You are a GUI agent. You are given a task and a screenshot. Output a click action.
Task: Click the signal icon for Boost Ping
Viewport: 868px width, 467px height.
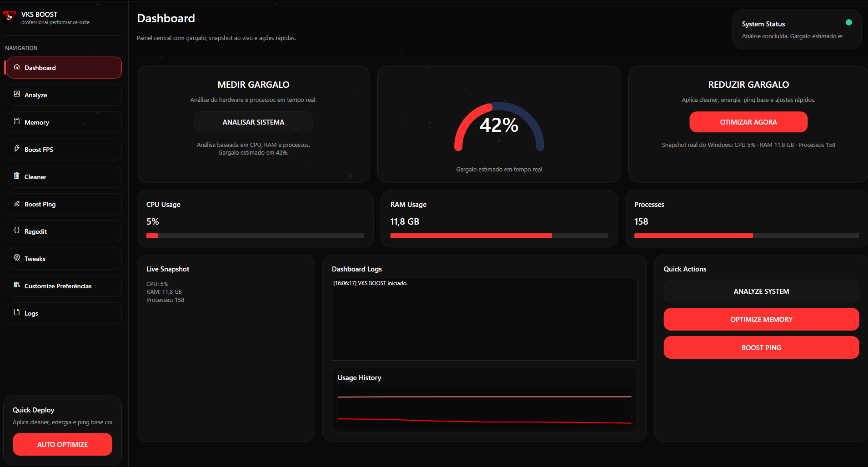pos(17,204)
